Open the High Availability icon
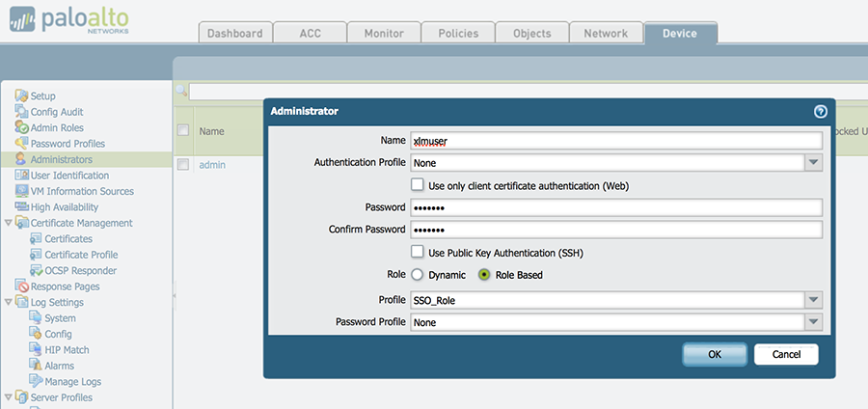Screen dimensions: 868x409 (x=22, y=207)
